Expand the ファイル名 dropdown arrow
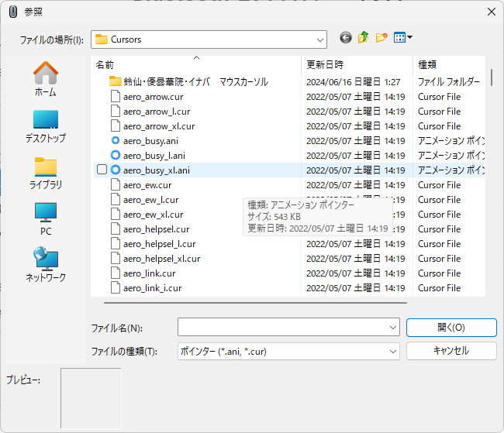This screenshot has height=433, width=504. click(393, 328)
